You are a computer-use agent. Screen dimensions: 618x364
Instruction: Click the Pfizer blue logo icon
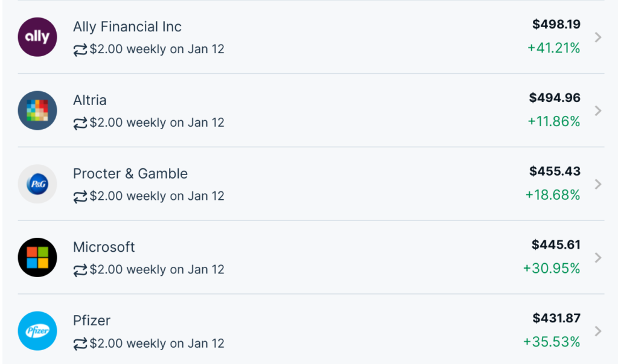pyautogui.click(x=37, y=331)
